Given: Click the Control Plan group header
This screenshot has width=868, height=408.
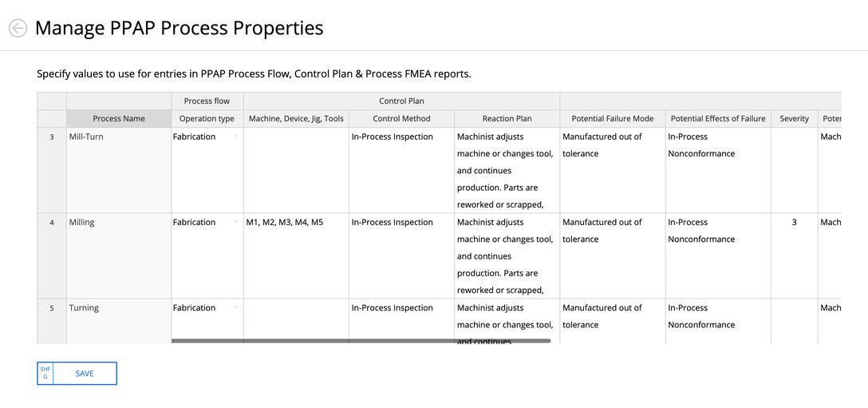Looking at the screenshot, I should [401, 101].
